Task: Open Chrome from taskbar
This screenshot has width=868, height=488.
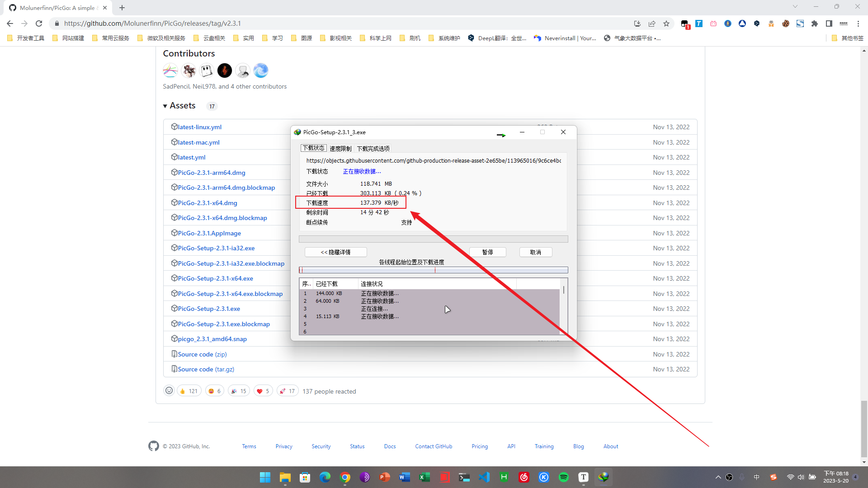Action: click(x=345, y=477)
